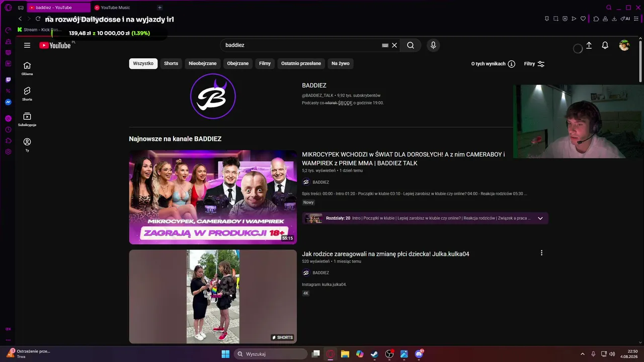644x362 pixels.
Task: Take a snapshot with the capture icon
Action: [x=556, y=19]
